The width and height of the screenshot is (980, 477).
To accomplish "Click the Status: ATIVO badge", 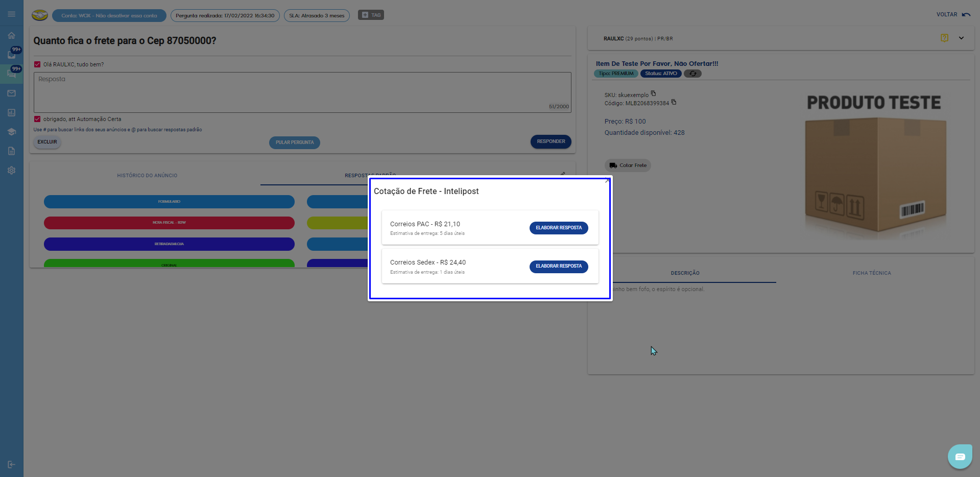I will (x=661, y=74).
